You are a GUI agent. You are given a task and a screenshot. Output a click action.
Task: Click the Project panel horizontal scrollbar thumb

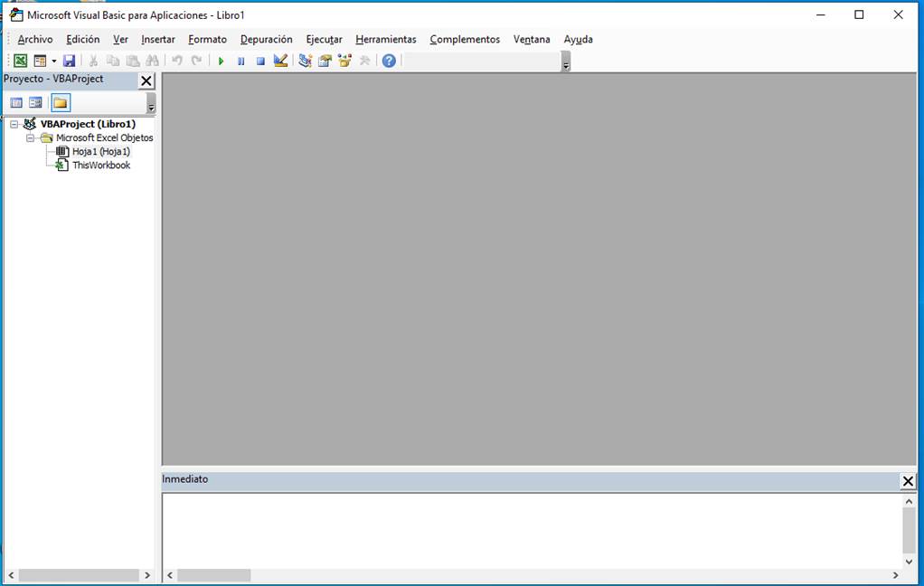(x=79, y=575)
